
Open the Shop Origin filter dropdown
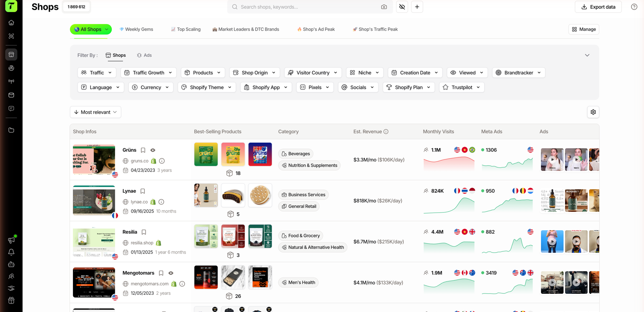(254, 72)
